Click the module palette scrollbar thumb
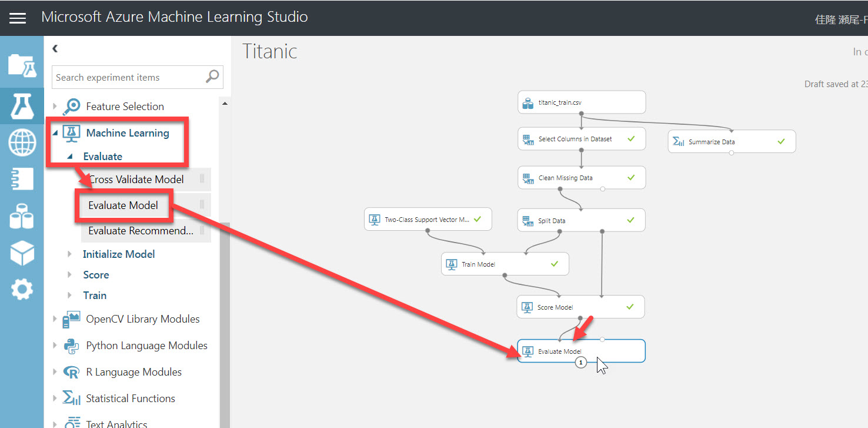The width and height of the screenshot is (868, 428). [x=225, y=325]
